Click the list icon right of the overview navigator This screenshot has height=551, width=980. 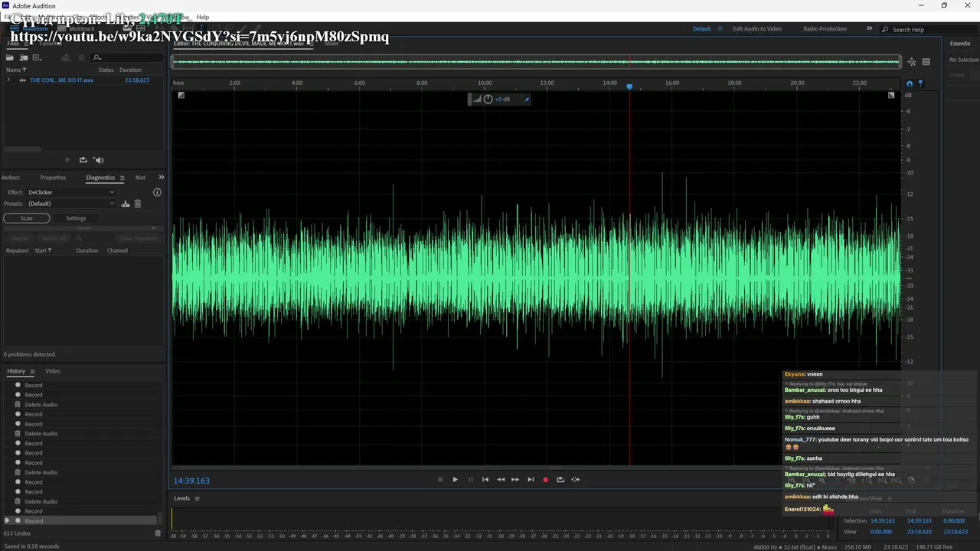(x=926, y=62)
